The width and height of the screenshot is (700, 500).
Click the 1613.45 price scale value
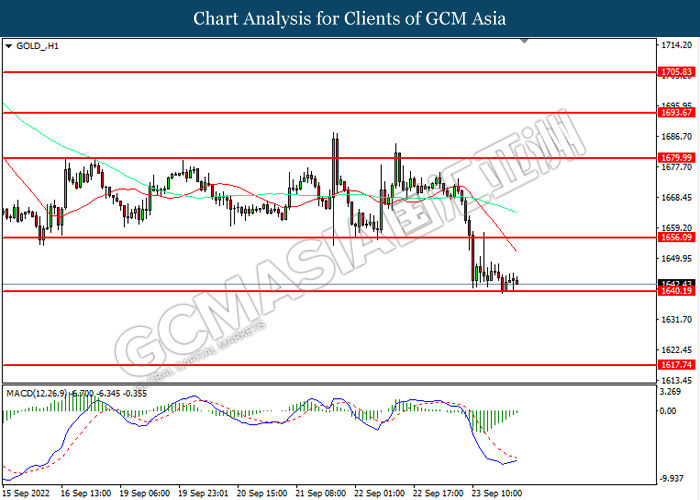pyautogui.click(x=676, y=380)
